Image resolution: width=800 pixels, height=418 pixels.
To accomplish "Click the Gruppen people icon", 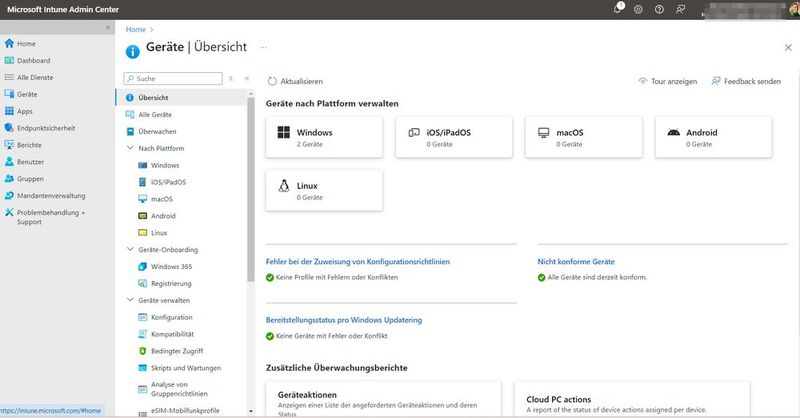I will click(9, 179).
